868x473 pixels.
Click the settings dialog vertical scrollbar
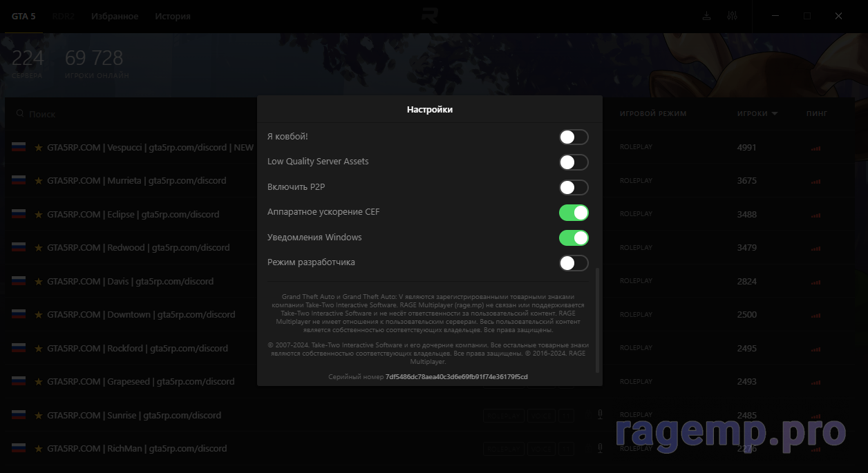click(598, 320)
